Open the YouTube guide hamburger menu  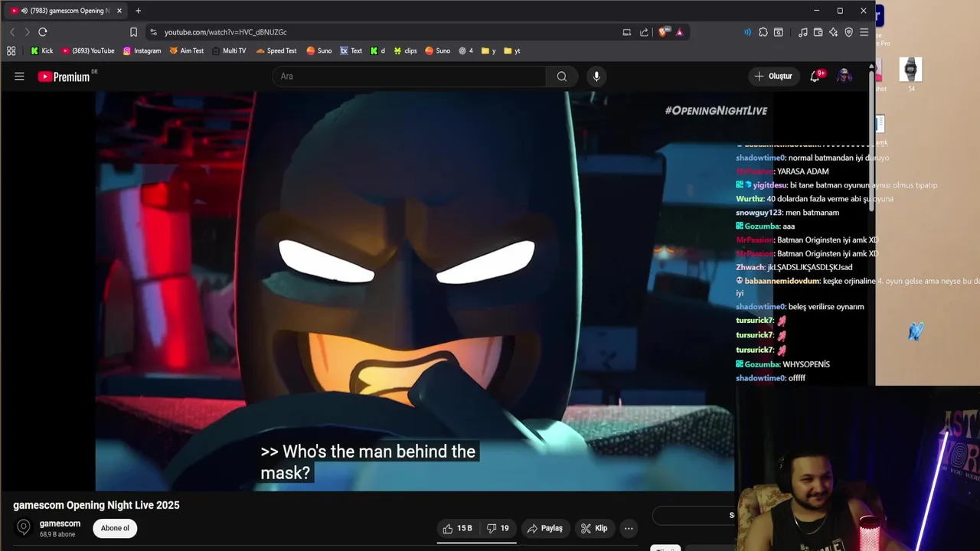[19, 76]
